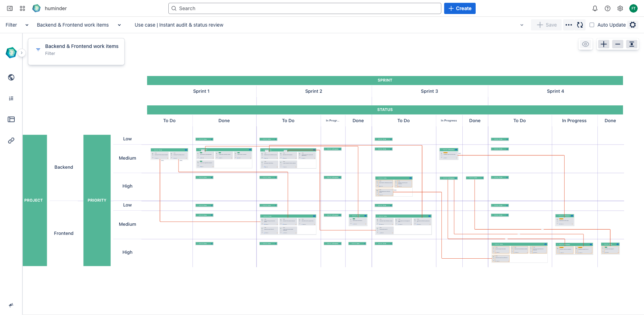This screenshot has width=644, height=315.
Task: Click the Create button
Action: point(460,8)
